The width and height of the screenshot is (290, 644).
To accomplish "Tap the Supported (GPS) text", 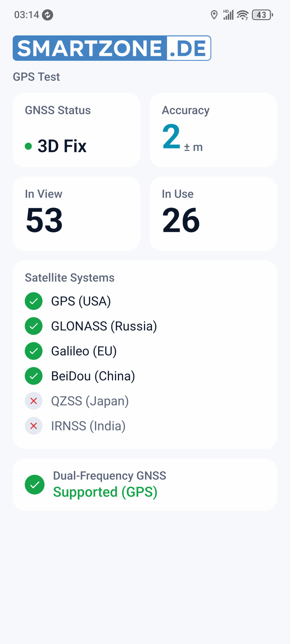I will (x=105, y=492).
